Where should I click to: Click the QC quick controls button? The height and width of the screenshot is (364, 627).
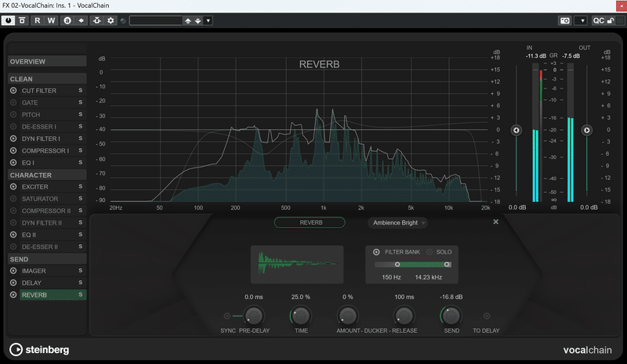coord(598,21)
